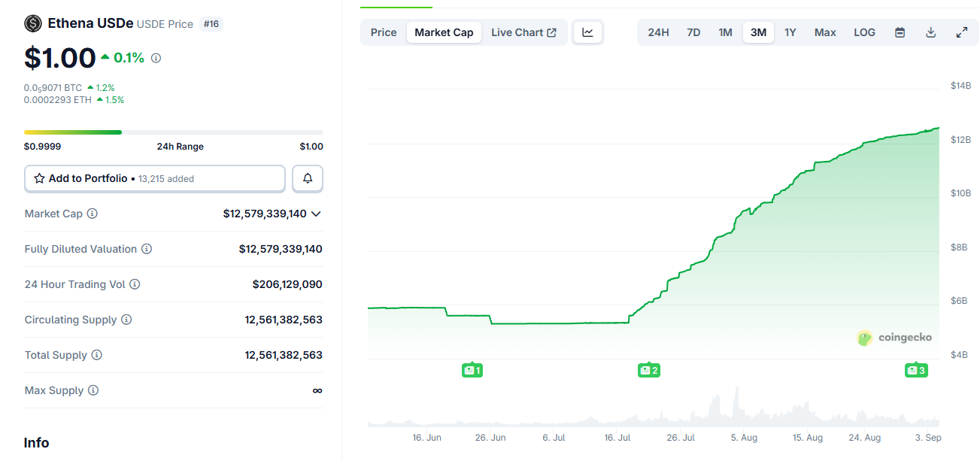Click the Max Supply info icon
Image resolution: width=980 pixels, height=461 pixels.
(93, 390)
